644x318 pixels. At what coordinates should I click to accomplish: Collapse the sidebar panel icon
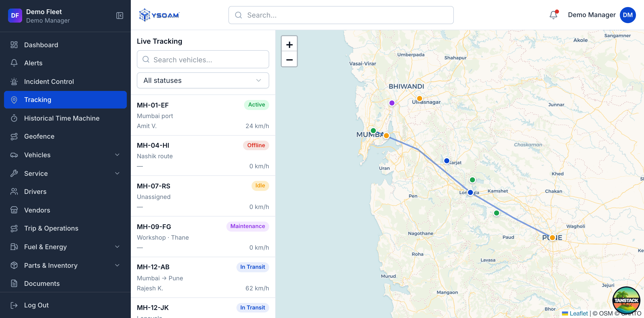click(x=120, y=16)
